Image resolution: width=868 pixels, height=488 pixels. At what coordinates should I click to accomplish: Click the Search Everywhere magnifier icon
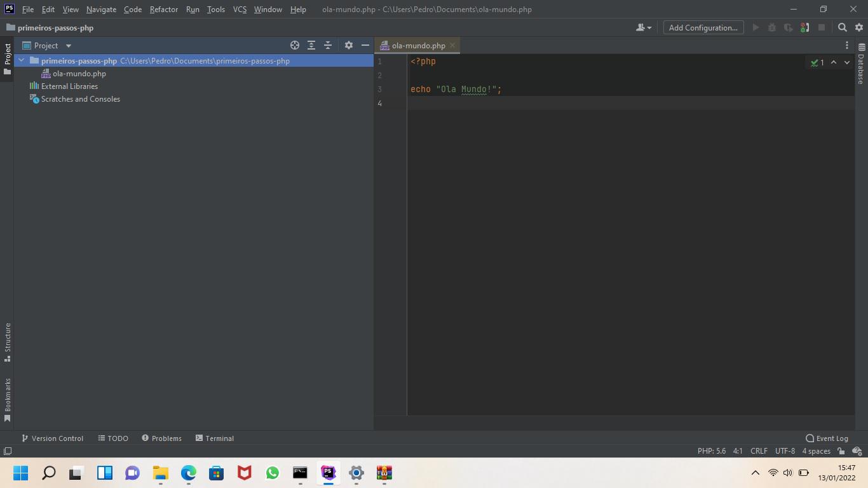843,27
